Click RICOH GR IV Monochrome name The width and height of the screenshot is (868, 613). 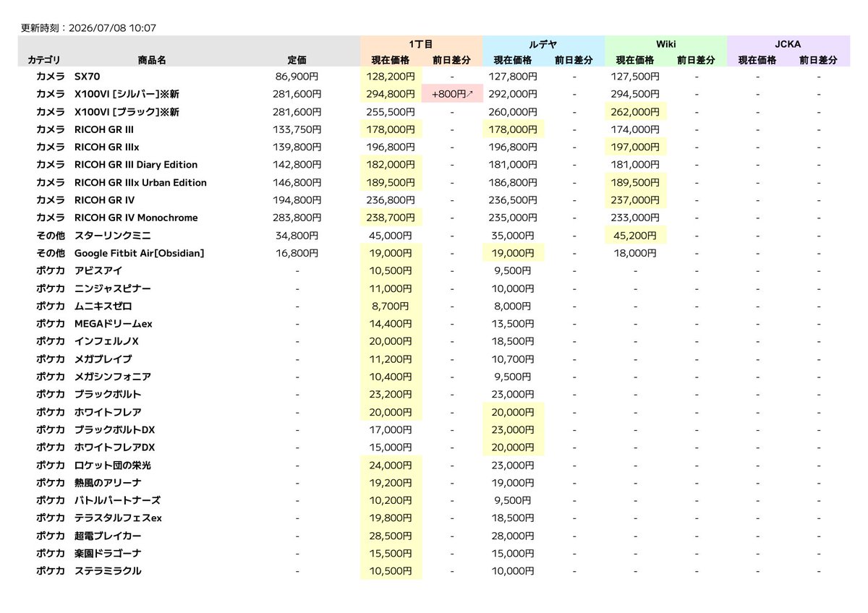tap(136, 218)
